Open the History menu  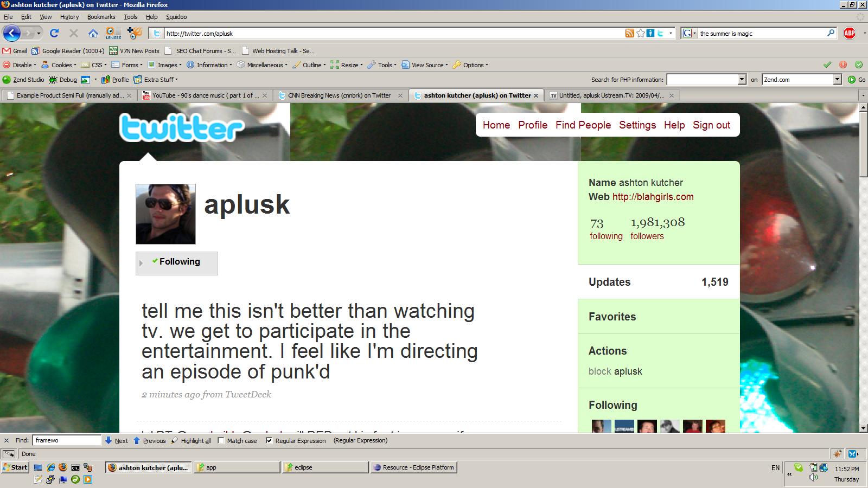pos(69,17)
